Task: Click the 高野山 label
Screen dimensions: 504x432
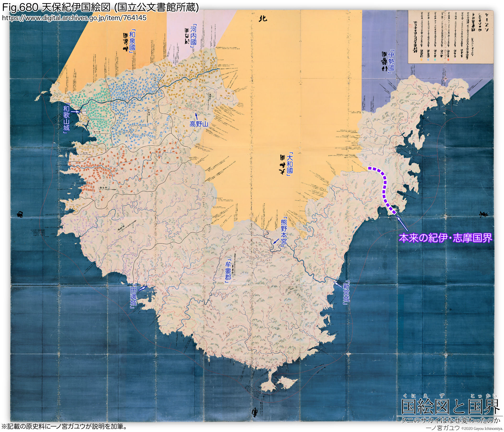Action: tap(199, 124)
